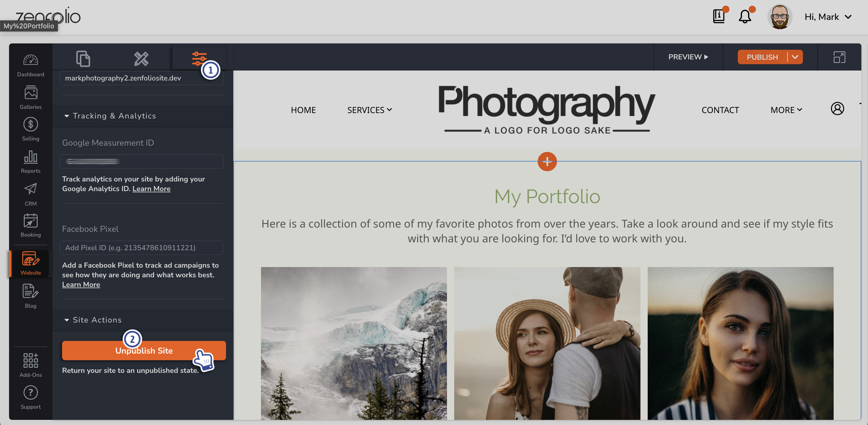Open the Publish dropdown arrow
Screen dimensions: 868x425
[795, 57]
